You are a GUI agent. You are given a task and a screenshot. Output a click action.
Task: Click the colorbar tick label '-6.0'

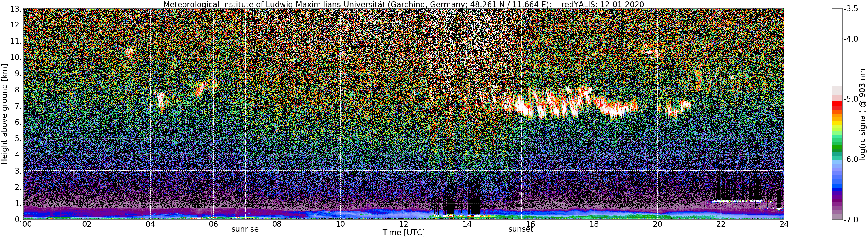coord(851,159)
